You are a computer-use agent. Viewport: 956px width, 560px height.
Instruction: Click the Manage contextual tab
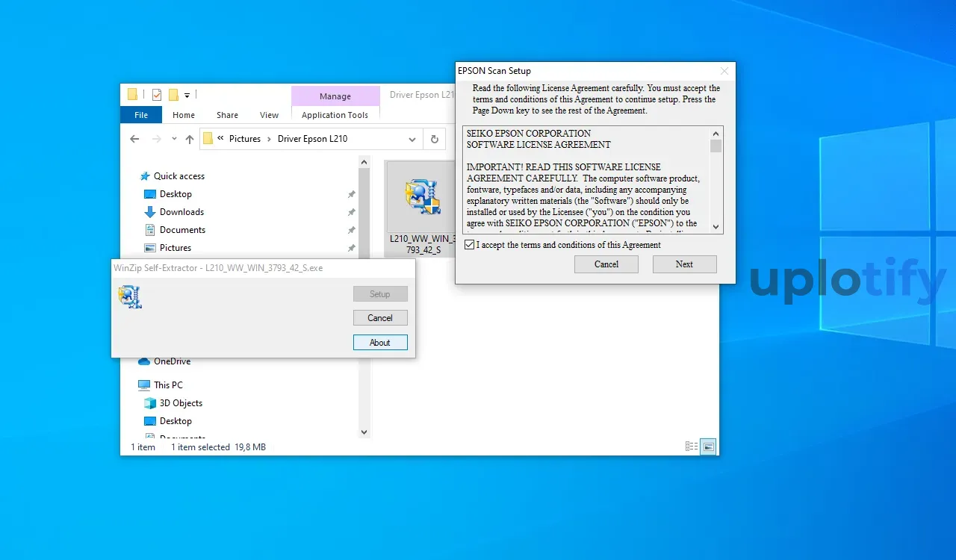tap(335, 96)
